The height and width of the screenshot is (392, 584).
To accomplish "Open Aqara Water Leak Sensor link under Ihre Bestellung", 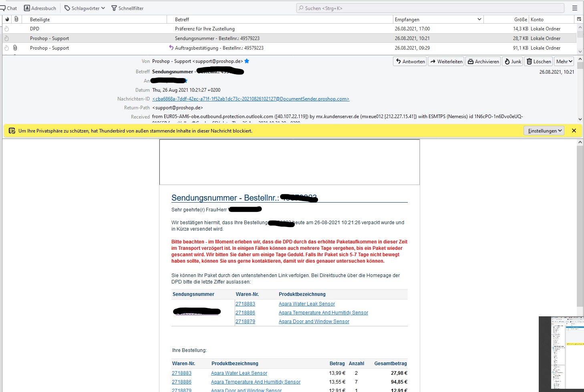I will pyautogui.click(x=239, y=373).
